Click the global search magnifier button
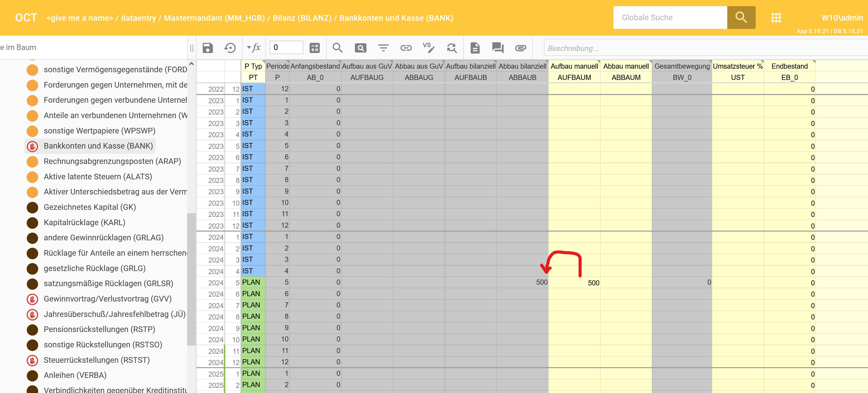The height and width of the screenshot is (393, 868). tap(741, 17)
